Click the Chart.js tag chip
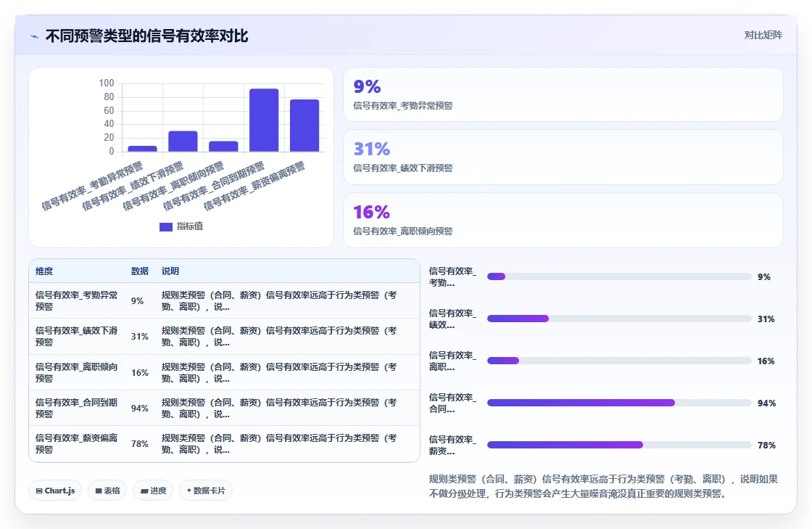The image size is (812, 529). [55, 491]
